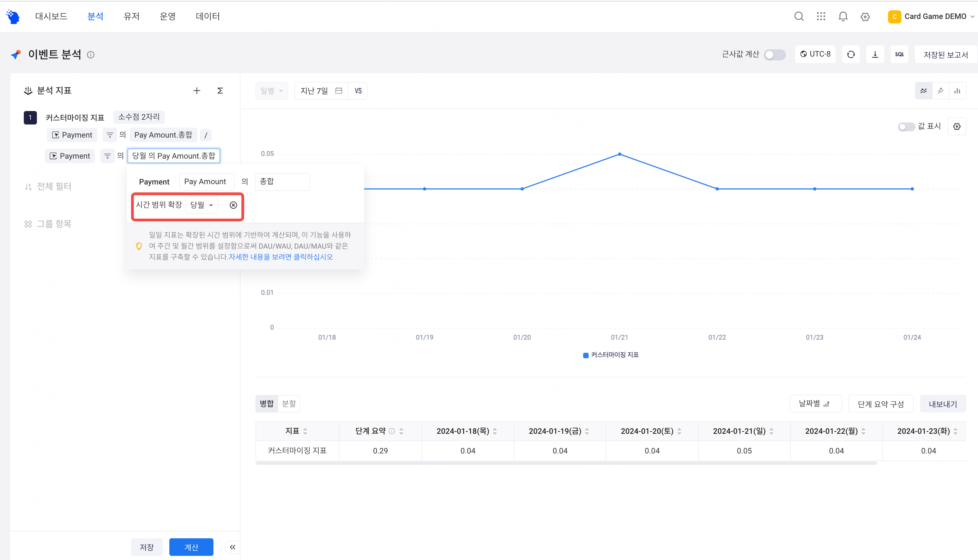This screenshot has width=978, height=560.
Task: Click the 01/21 peak data point
Action: click(x=620, y=154)
